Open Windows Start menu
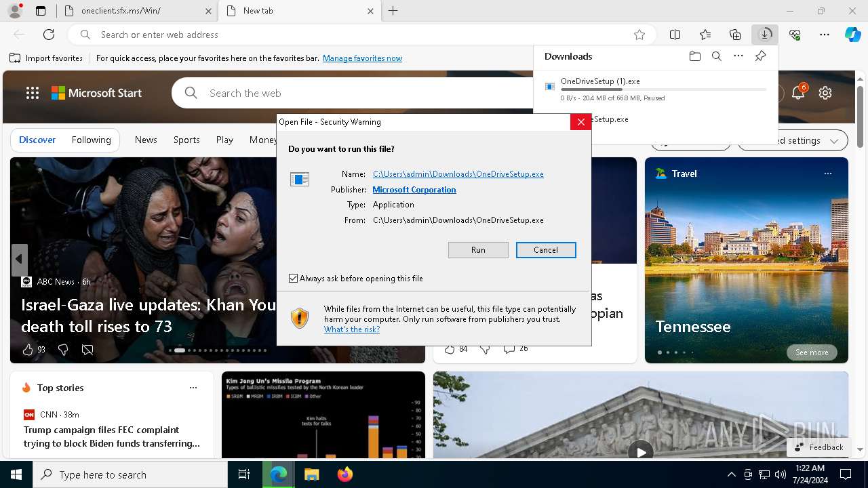The image size is (868, 488). pos(16,474)
